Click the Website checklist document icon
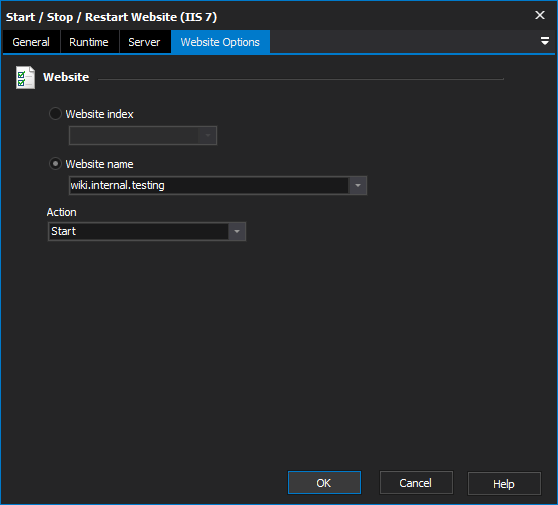The width and height of the screenshot is (558, 505). [25, 78]
